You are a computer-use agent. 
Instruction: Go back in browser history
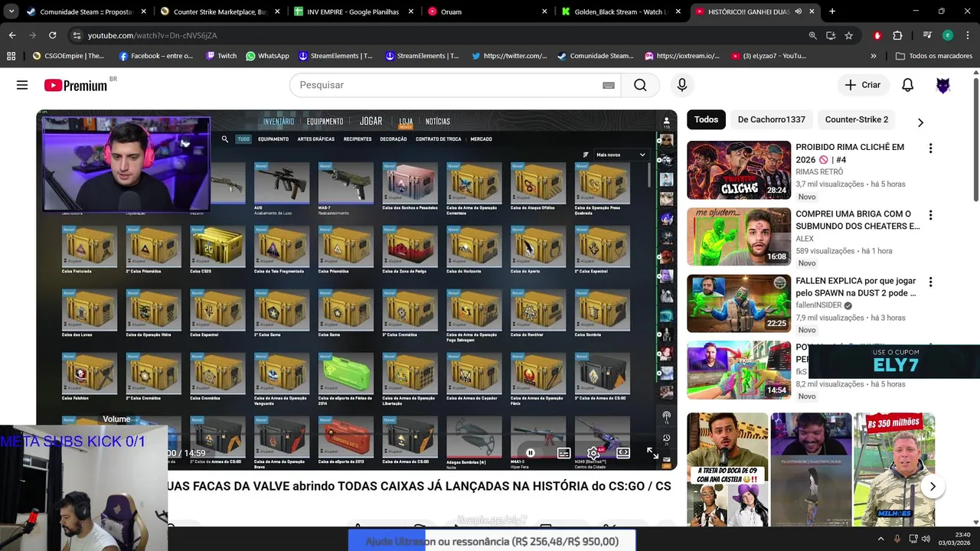pyautogui.click(x=12, y=35)
